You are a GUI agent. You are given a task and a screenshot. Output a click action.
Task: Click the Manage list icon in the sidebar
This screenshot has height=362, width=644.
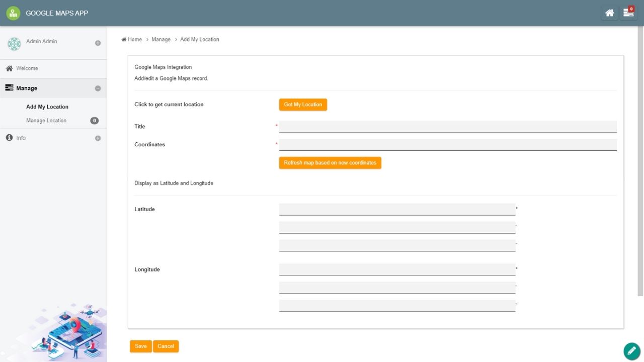[x=9, y=88]
